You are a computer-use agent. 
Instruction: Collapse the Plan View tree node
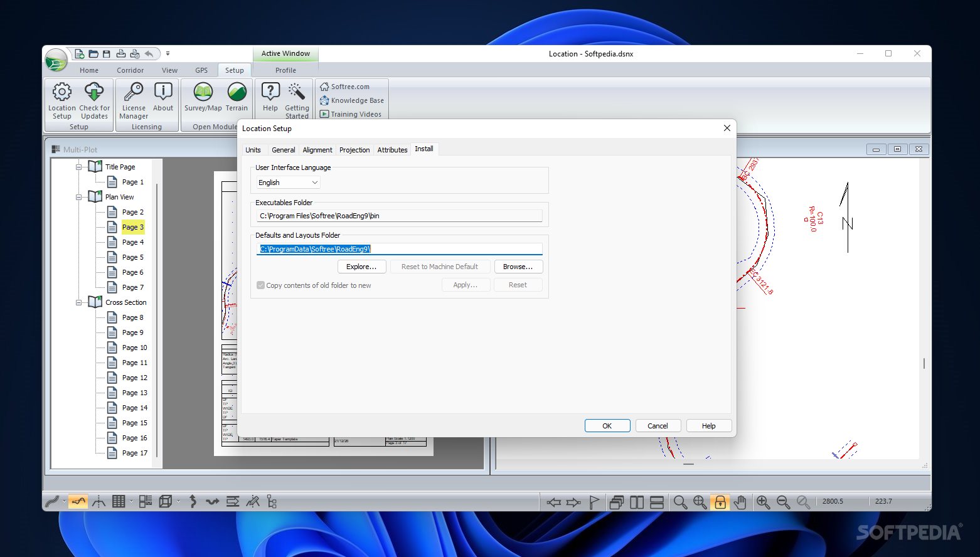point(79,197)
